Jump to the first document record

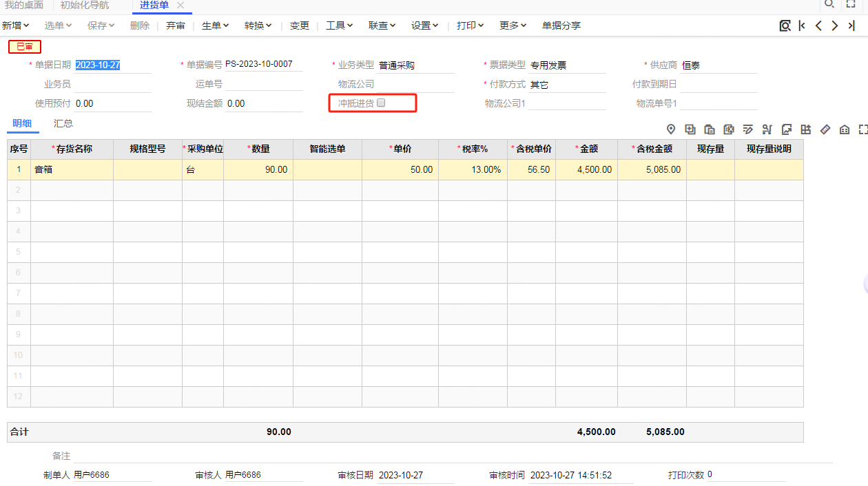[802, 25]
